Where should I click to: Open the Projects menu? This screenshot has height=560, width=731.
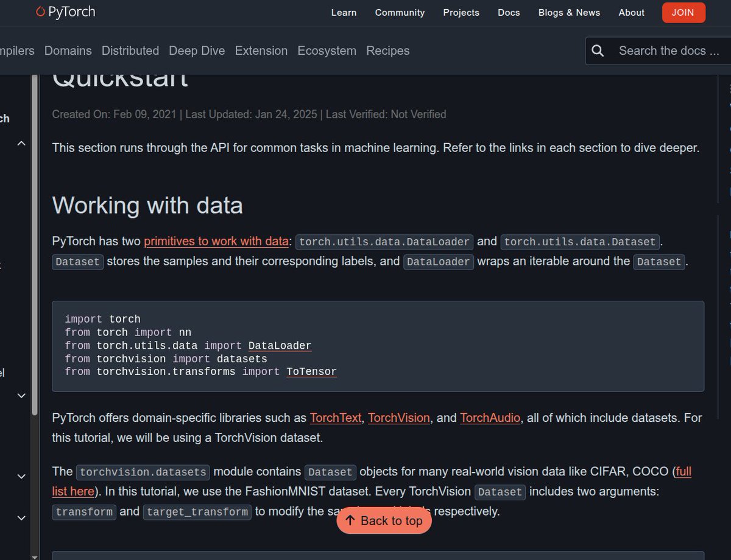461,12
